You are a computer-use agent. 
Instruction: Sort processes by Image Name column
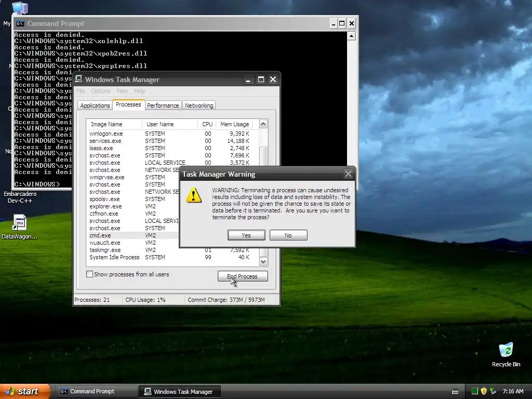click(114, 124)
